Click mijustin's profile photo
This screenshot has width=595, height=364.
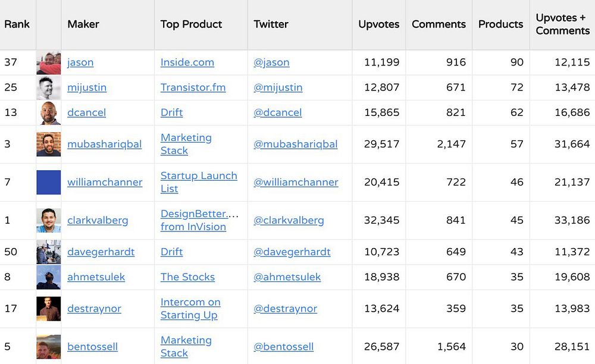click(x=48, y=87)
